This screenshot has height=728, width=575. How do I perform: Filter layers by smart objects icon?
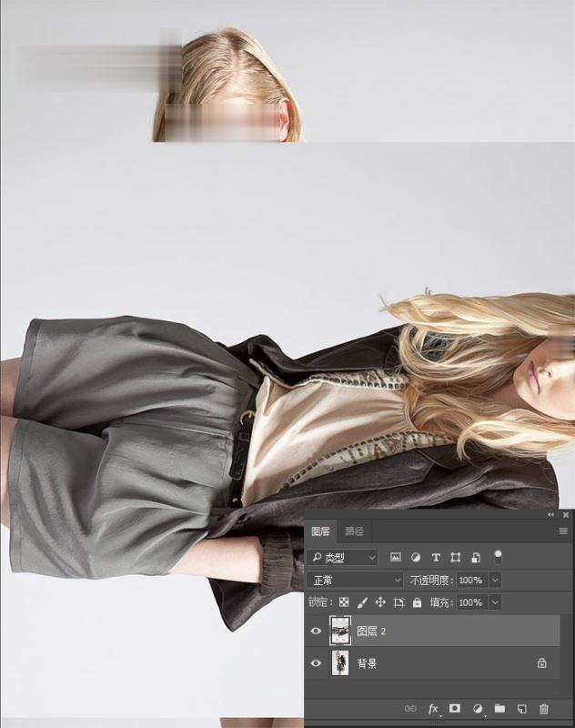click(476, 557)
